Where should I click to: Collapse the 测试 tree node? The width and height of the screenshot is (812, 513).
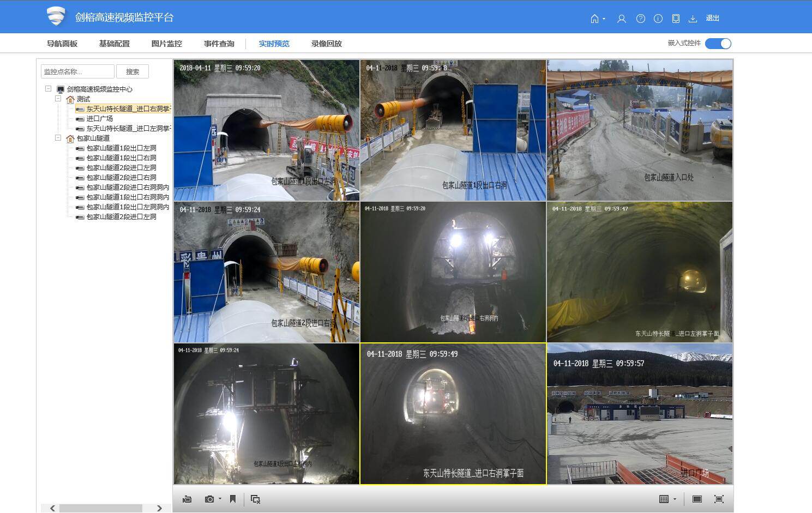click(x=58, y=99)
